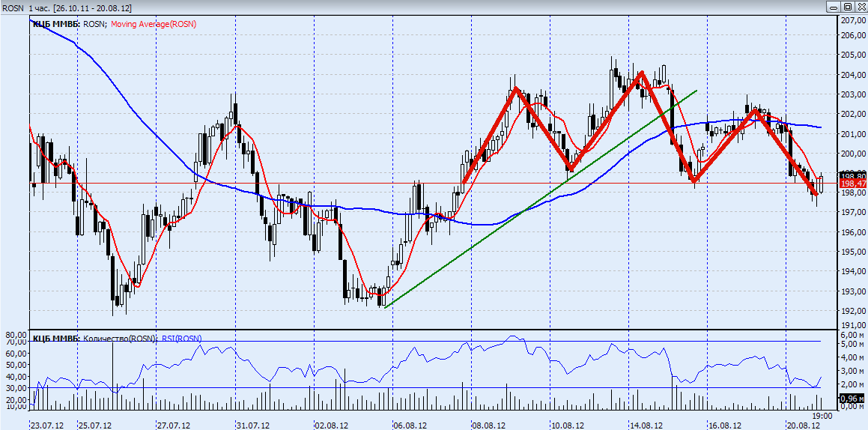Click the red 198,47 current price tag
This screenshot has width=868, height=430.
tap(852, 184)
